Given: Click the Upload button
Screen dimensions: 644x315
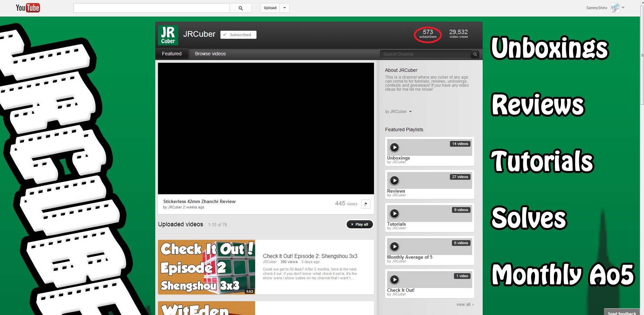Looking at the screenshot, I should [x=270, y=8].
